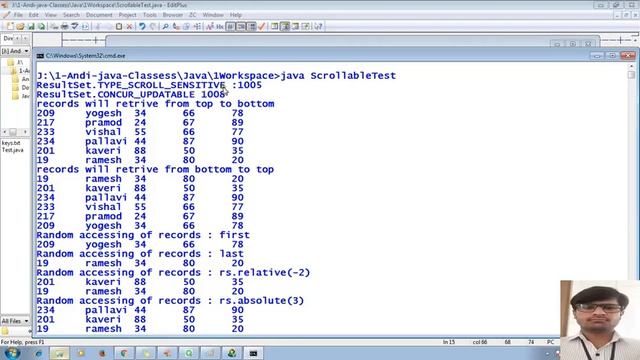Open the Edit menu

33,15
